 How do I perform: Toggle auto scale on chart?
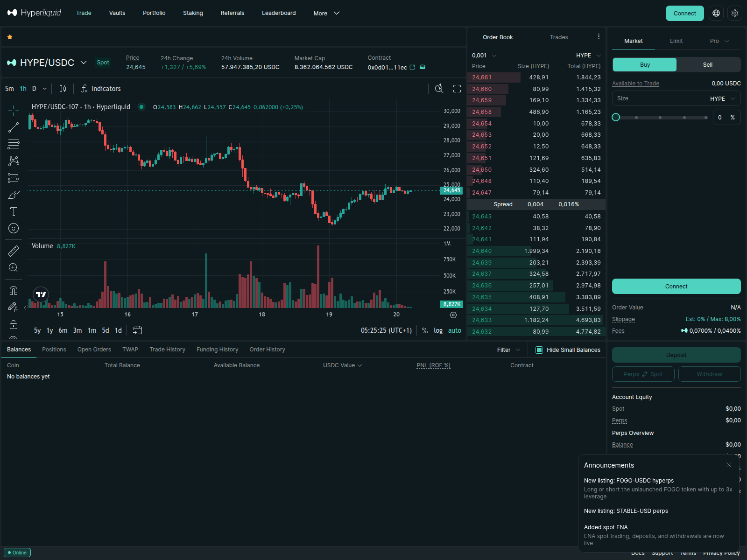tap(455, 330)
